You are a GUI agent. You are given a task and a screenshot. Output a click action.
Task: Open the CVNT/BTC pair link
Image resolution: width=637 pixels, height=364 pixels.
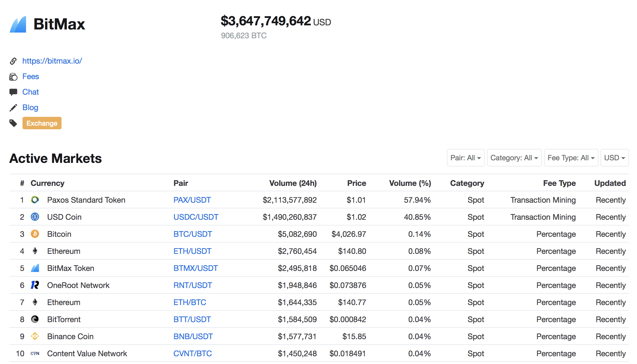pos(193,353)
